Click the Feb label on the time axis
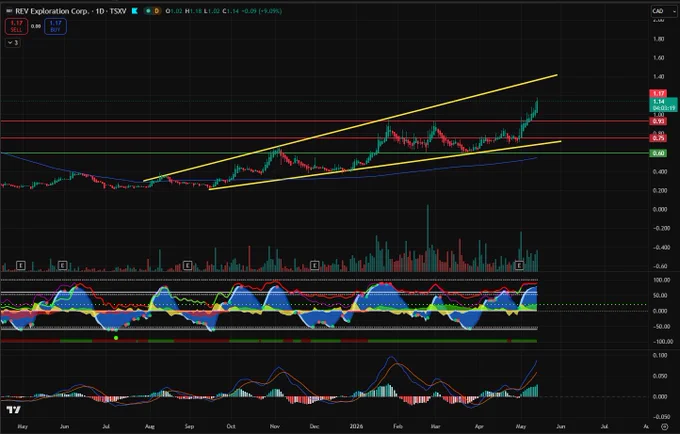 point(398,426)
